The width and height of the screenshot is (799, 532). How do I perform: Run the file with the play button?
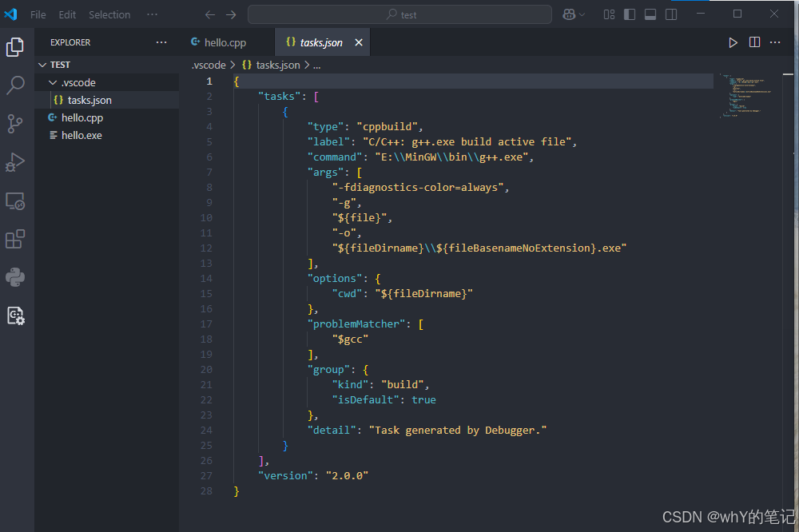(733, 42)
